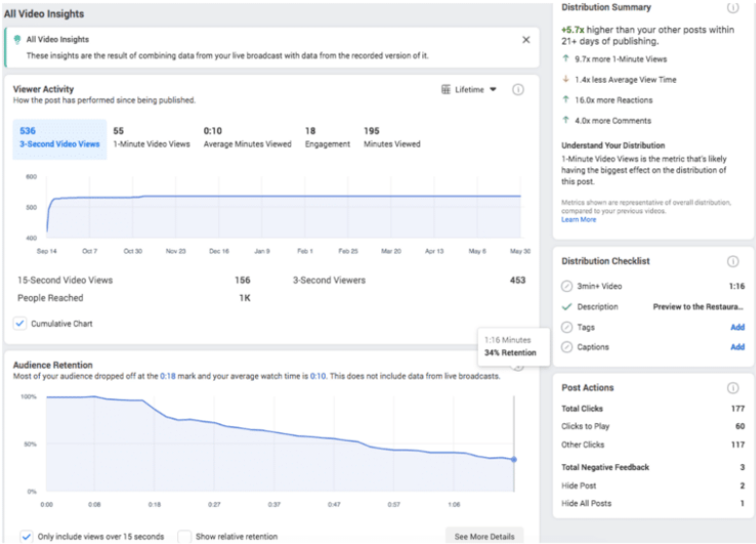Click the Sep 14 date label on chart axis
Image resolution: width=756 pixels, height=544 pixels.
click(47, 251)
